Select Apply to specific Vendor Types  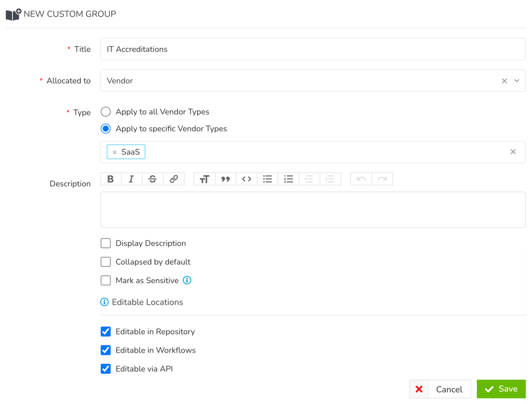pos(105,129)
